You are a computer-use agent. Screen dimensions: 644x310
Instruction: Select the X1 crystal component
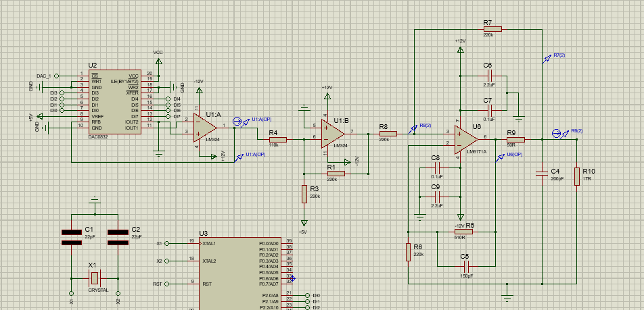point(95,278)
